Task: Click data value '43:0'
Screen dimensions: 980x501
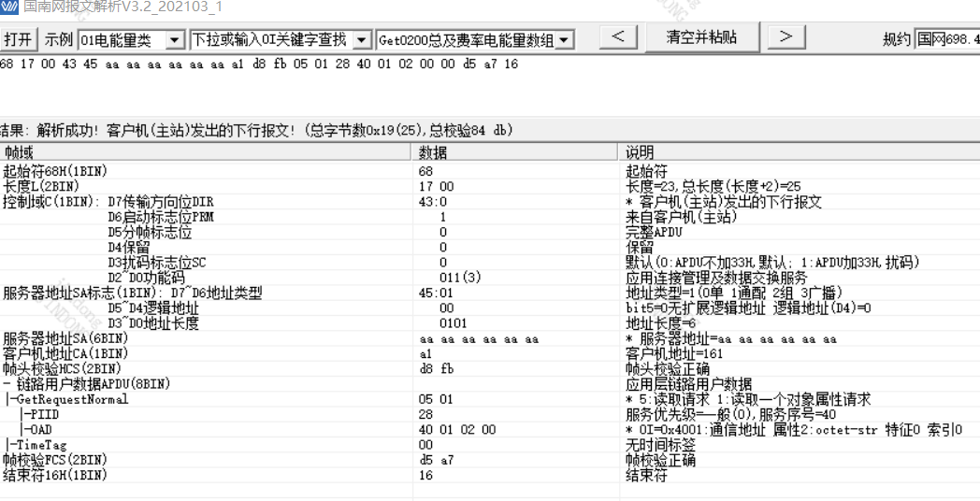Action: coord(433,202)
